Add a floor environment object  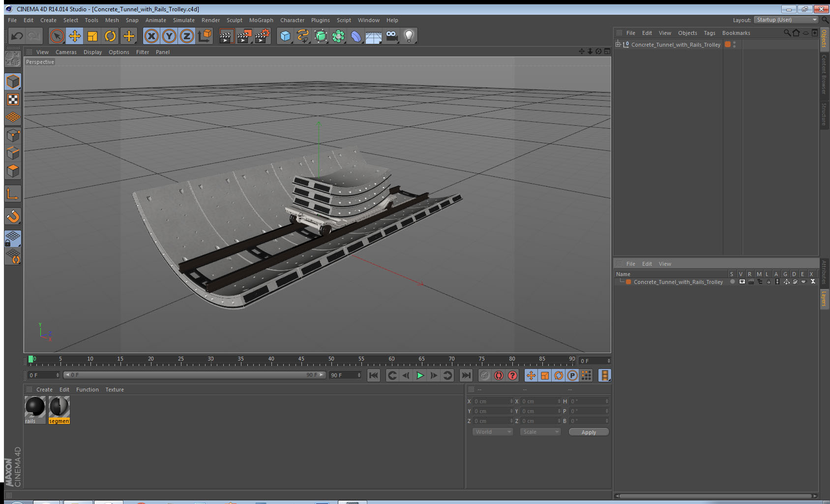pos(374,36)
